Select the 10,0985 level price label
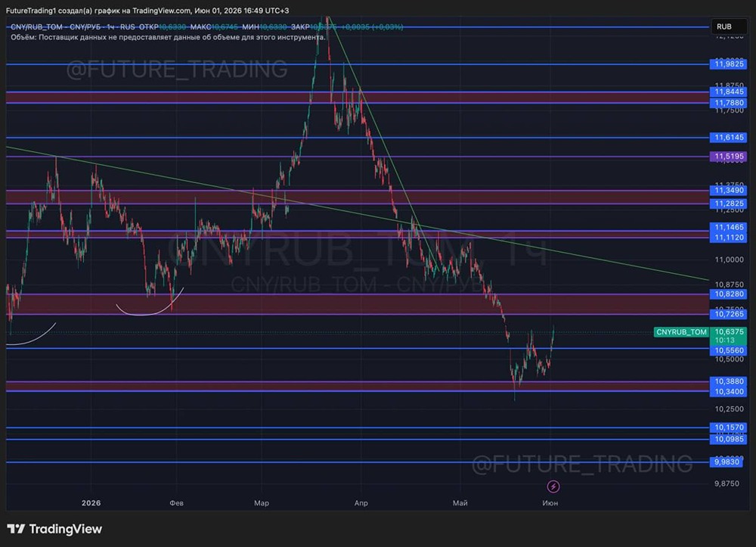The width and height of the screenshot is (756, 547). 729,439
